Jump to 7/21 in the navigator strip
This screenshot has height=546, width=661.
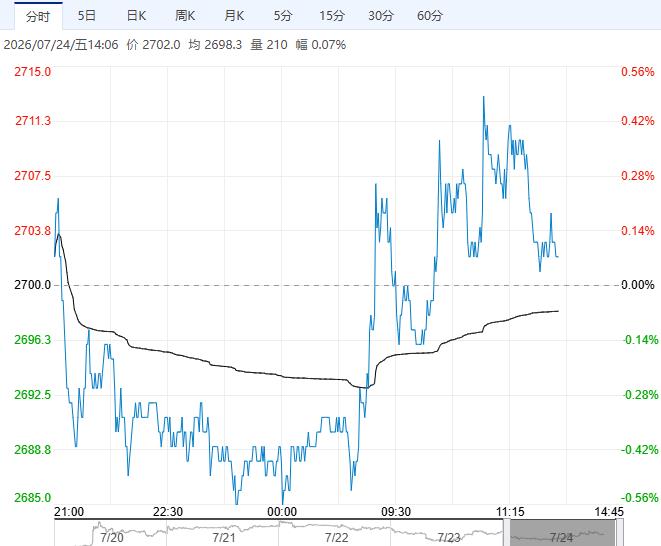(x=224, y=538)
